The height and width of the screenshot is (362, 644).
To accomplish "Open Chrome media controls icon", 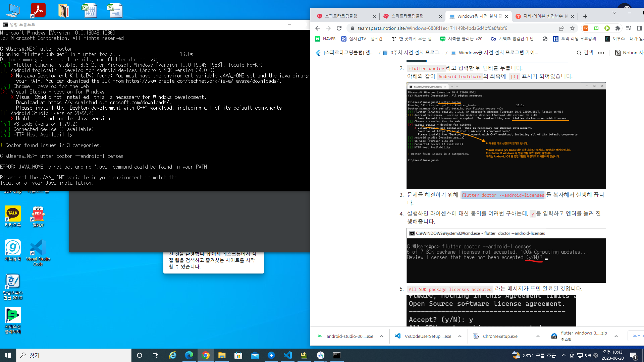I will point(629,28).
